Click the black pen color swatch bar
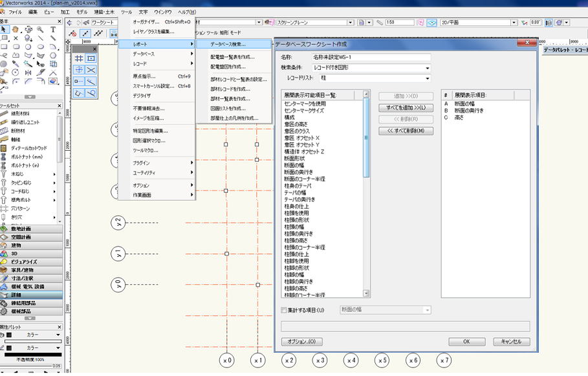588x376 pixels. point(32,356)
